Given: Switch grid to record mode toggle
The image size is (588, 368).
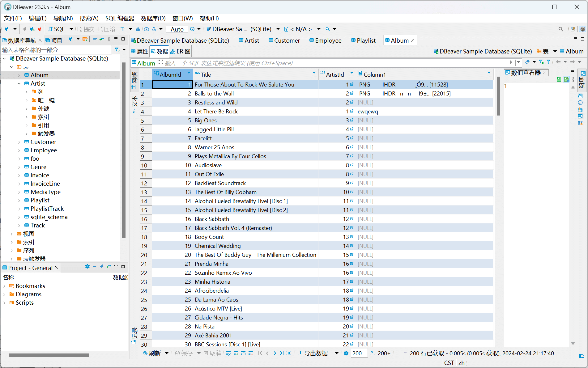Looking at the screenshot, I should coord(135,335).
